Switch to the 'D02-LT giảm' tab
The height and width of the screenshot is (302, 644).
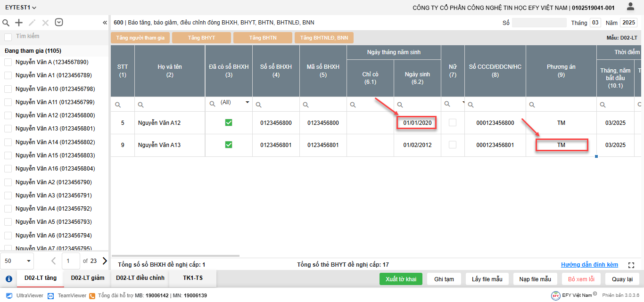pyautogui.click(x=88, y=278)
